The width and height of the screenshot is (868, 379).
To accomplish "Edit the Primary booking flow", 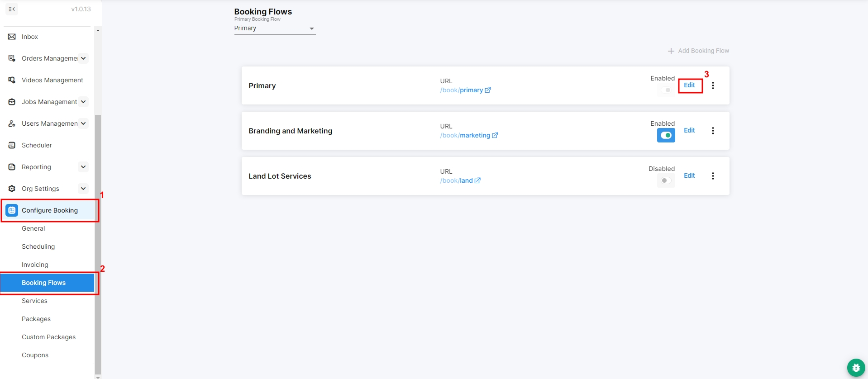I will pos(689,85).
